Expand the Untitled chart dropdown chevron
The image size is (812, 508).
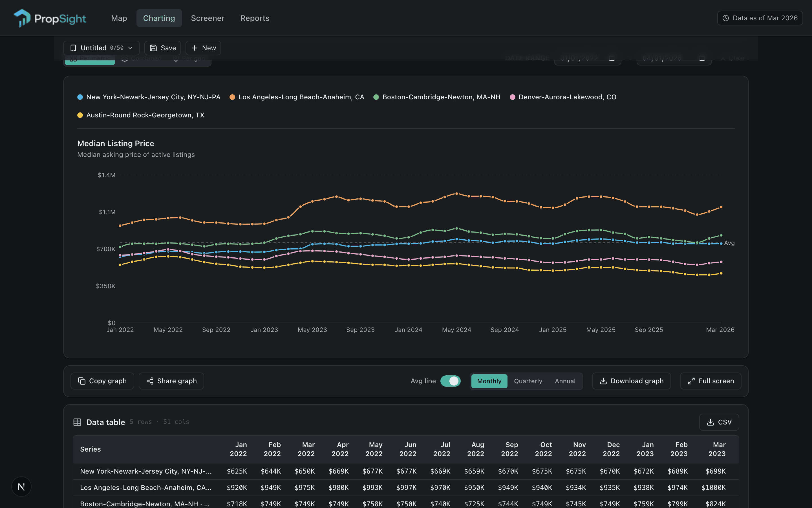(130, 48)
